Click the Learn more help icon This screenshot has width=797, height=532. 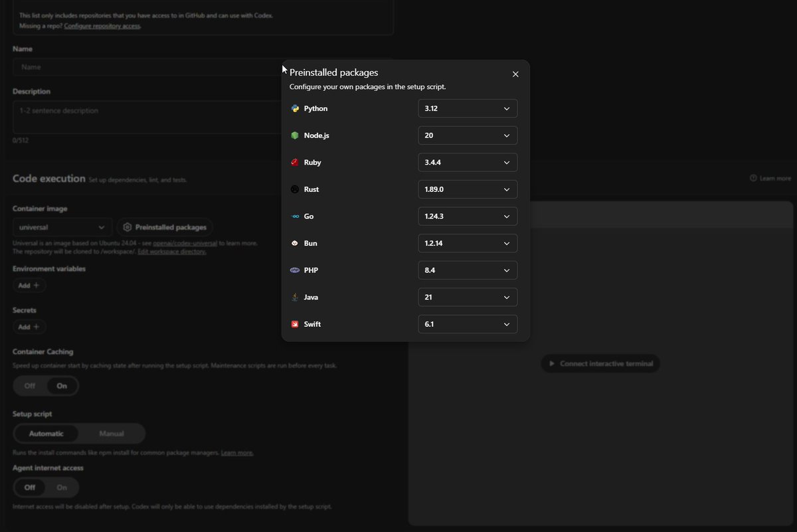pyautogui.click(x=753, y=178)
